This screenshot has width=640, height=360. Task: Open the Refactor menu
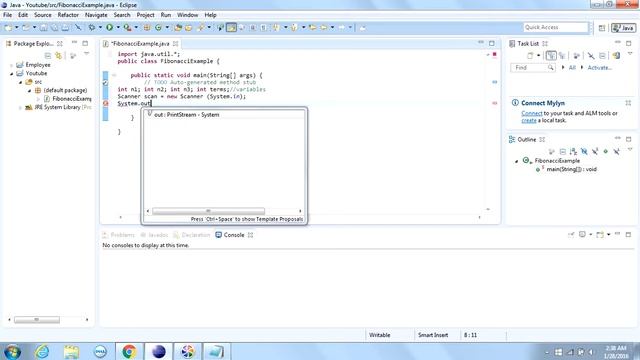click(x=68, y=15)
